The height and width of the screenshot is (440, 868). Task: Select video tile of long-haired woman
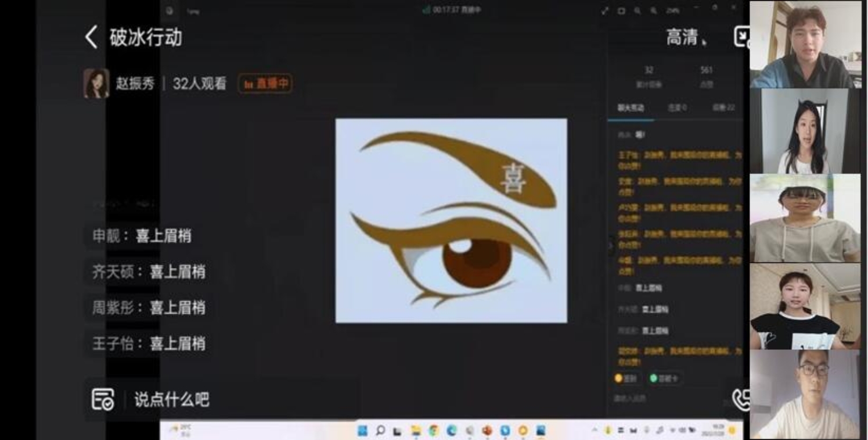click(805, 131)
